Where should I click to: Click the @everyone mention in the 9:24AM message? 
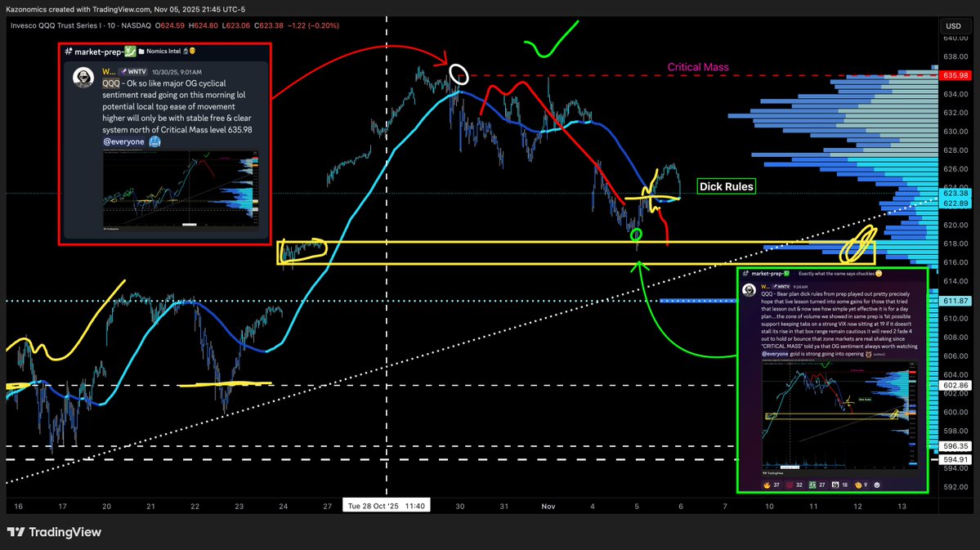point(774,354)
